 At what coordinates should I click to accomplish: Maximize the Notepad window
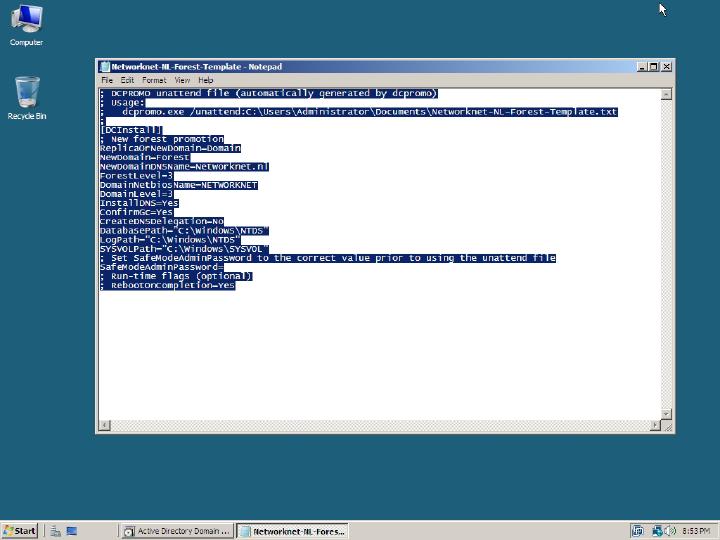pyautogui.click(x=653, y=67)
